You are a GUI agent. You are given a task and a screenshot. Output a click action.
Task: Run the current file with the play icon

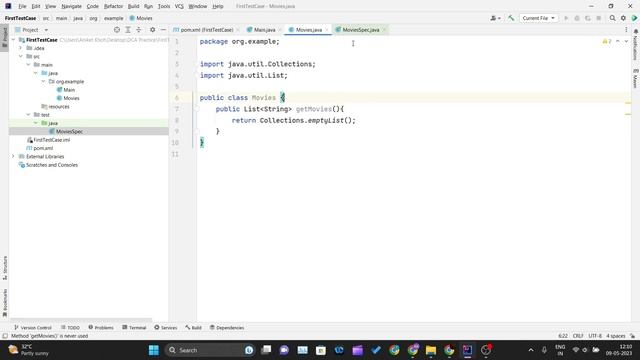pyautogui.click(x=566, y=18)
